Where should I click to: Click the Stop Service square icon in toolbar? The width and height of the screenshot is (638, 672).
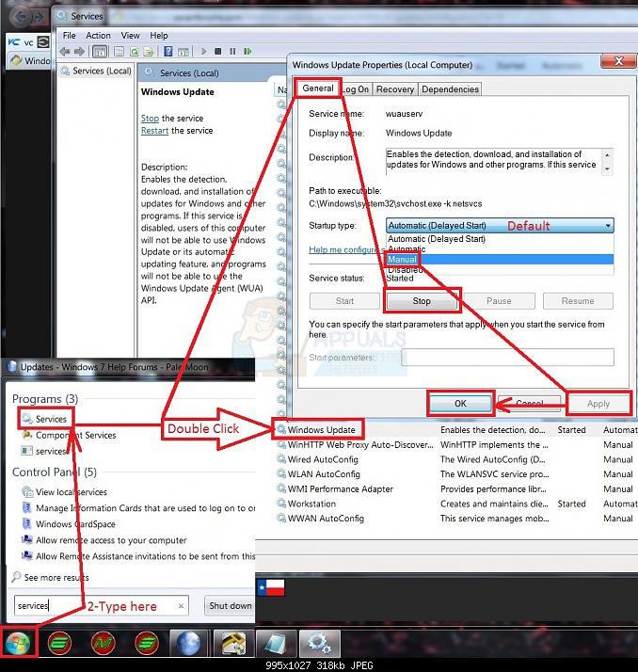pos(218,52)
